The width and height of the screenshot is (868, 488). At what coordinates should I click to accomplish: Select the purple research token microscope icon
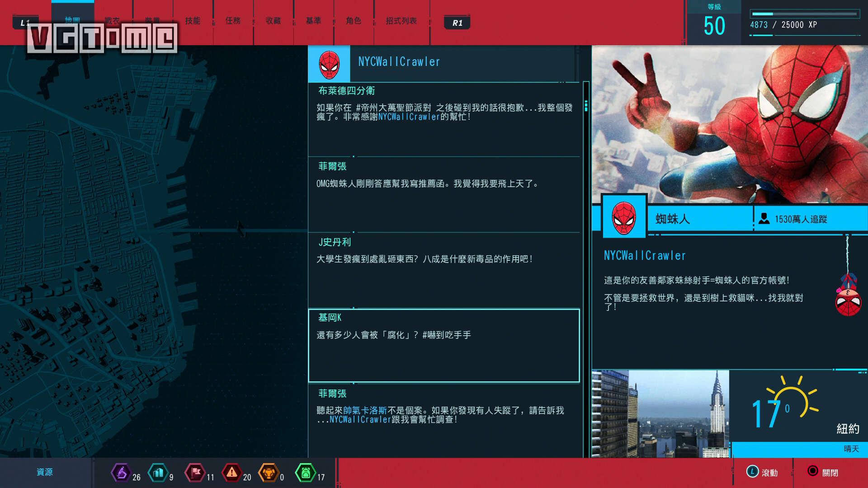[x=121, y=474]
